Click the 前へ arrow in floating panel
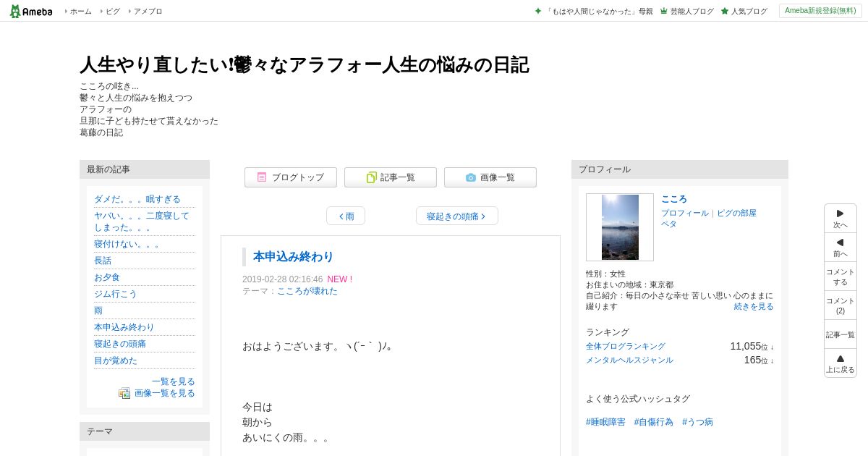This screenshot has width=868, height=456. click(x=841, y=248)
